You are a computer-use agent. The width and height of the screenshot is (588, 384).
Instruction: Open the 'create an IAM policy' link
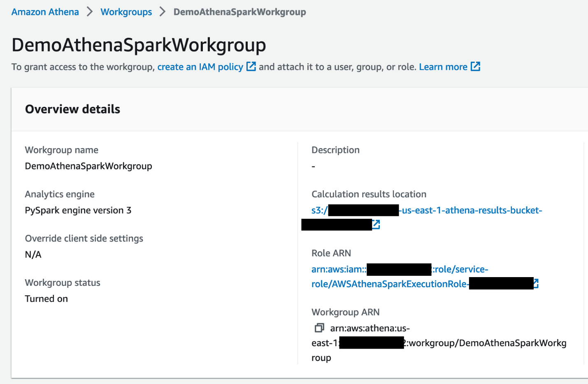207,67
